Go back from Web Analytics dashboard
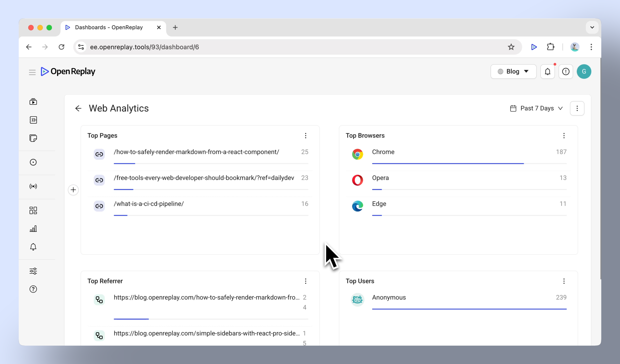The height and width of the screenshot is (364, 620). (x=78, y=108)
